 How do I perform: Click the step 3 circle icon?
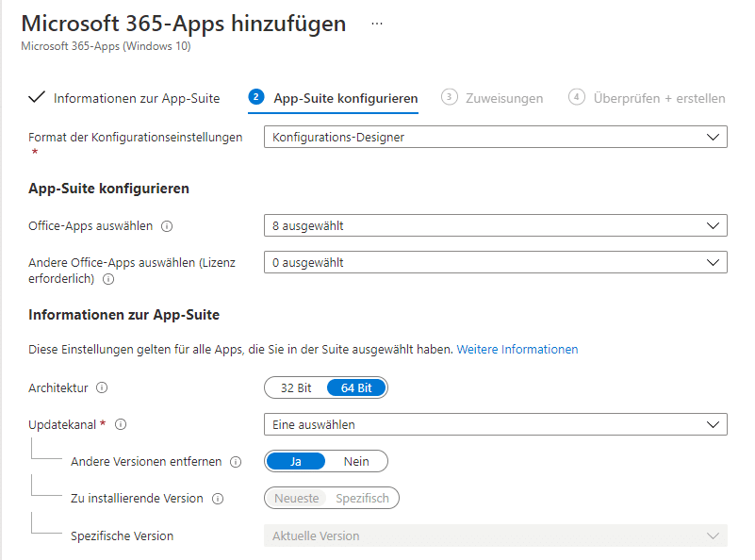coord(449,97)
